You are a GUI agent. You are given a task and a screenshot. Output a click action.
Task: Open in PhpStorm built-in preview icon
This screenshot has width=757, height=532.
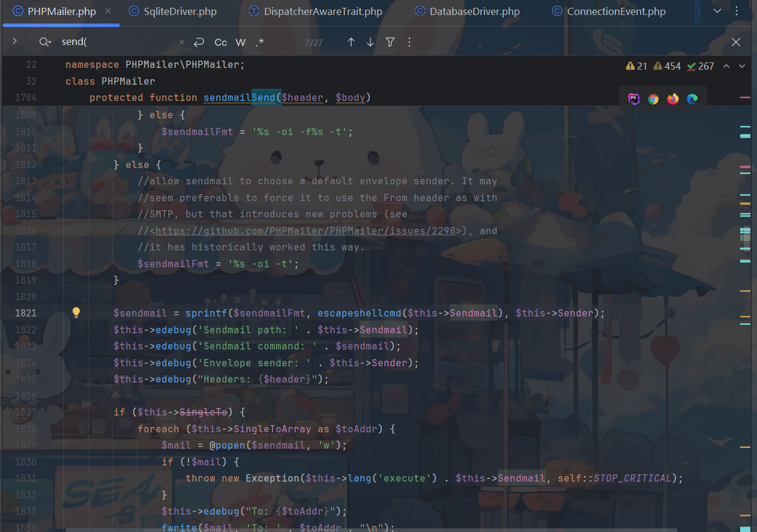click(634, 99)
